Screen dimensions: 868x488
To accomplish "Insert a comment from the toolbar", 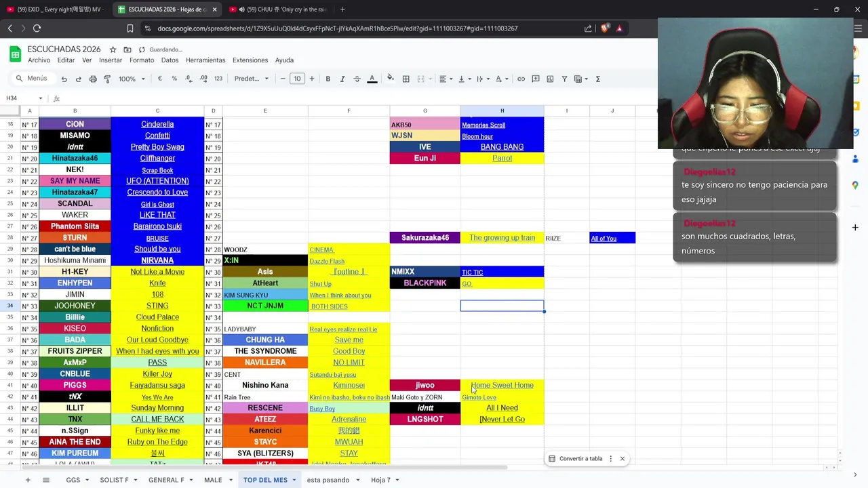I will click(x=536, y=79).
